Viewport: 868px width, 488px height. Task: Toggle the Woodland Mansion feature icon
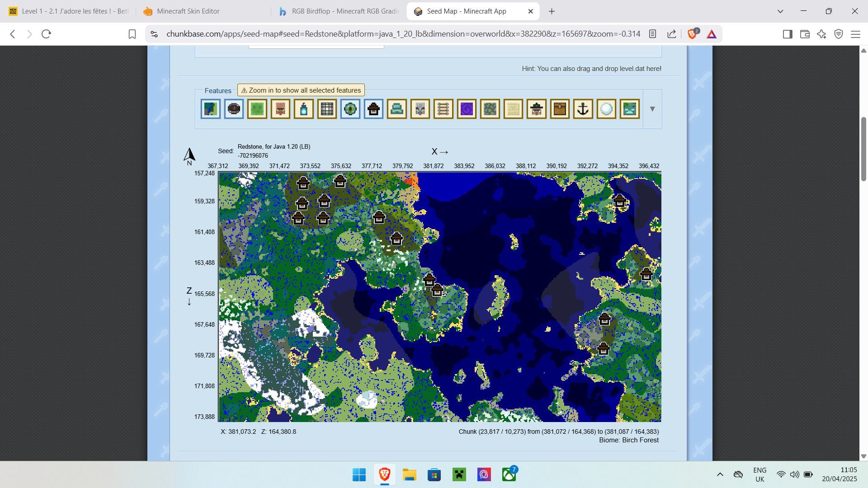click(x=373, y=109)
